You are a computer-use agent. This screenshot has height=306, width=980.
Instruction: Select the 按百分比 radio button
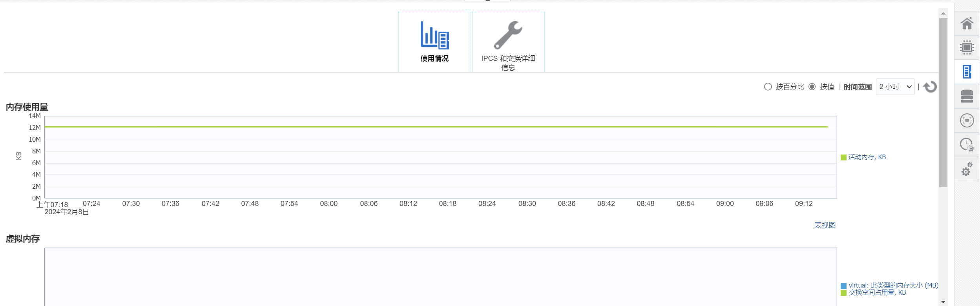(x=768, y=87)
